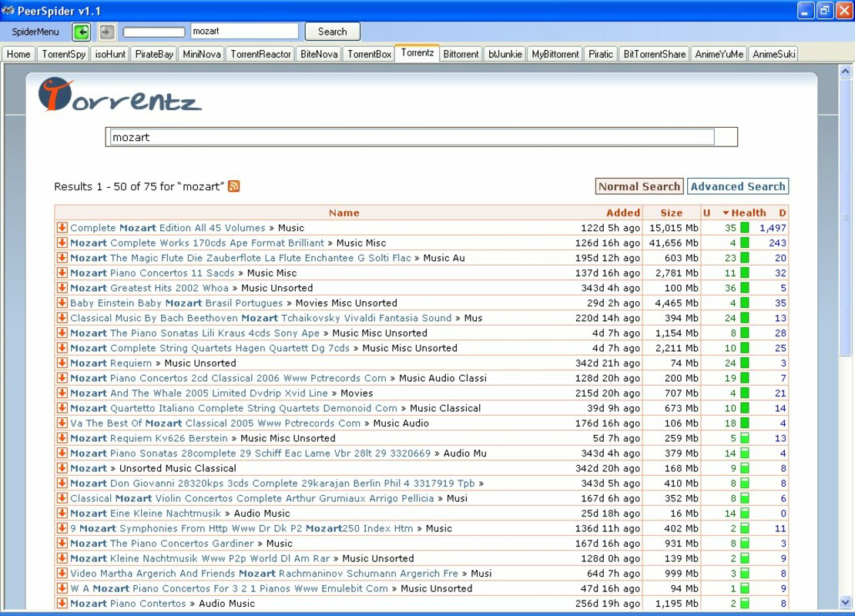The image size is (855, 616).
Task: Click download icon for Baby Einstein Baby Mozart
Action: 62,303
